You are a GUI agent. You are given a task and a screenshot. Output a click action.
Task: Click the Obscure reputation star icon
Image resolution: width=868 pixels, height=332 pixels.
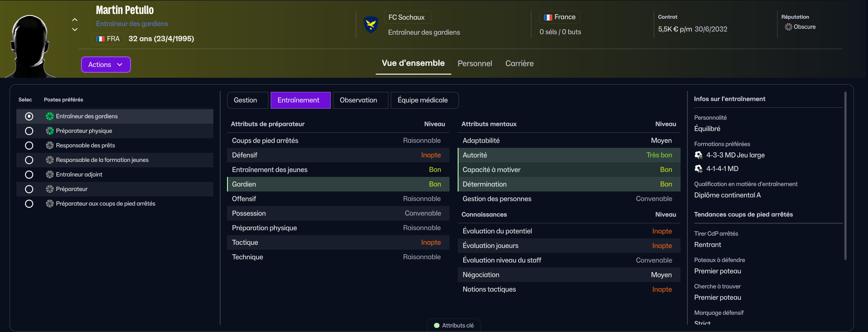pos(788,27)
